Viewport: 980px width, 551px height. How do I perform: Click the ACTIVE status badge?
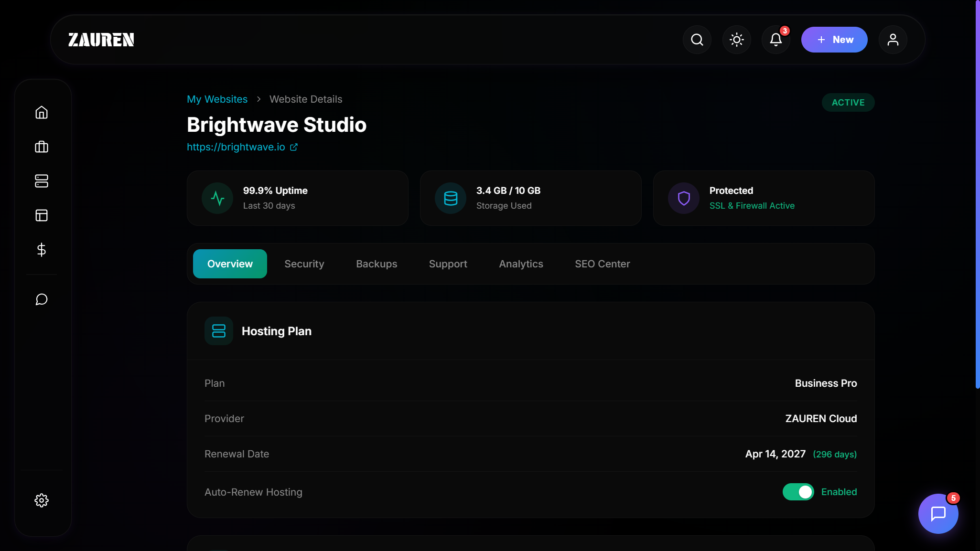coord(848,103)
